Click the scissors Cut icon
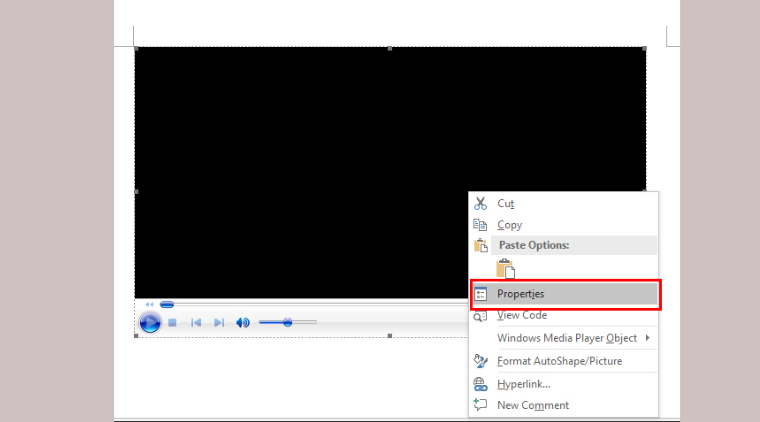Screen dimensions: 760x422 coord(480,203)
